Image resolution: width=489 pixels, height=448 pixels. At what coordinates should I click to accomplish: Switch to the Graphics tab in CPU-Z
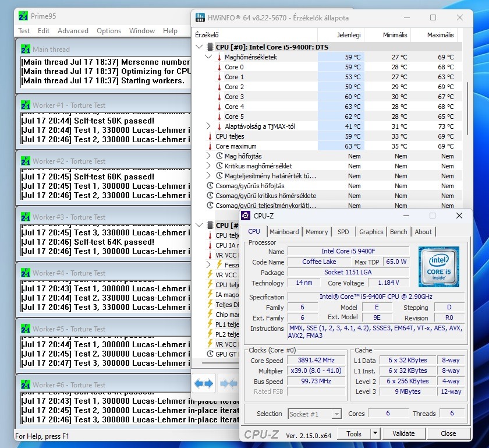(x=371, y=232)
